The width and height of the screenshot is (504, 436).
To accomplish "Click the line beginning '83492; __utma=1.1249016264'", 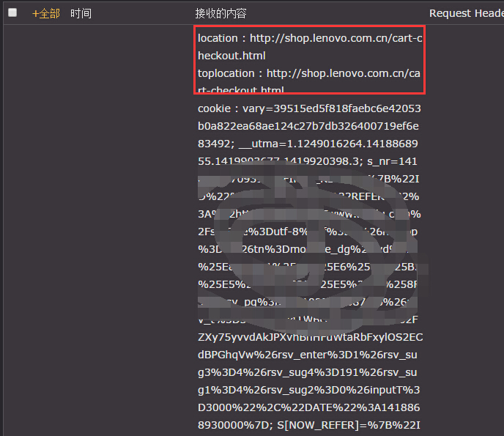I will point(308,144).
